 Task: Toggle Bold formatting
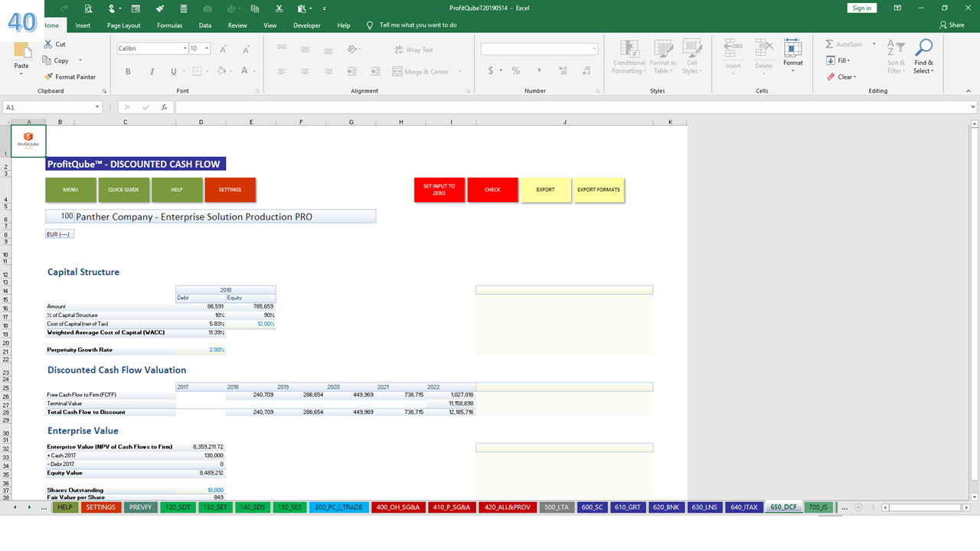pyautogui.click(x=128, y=71)
